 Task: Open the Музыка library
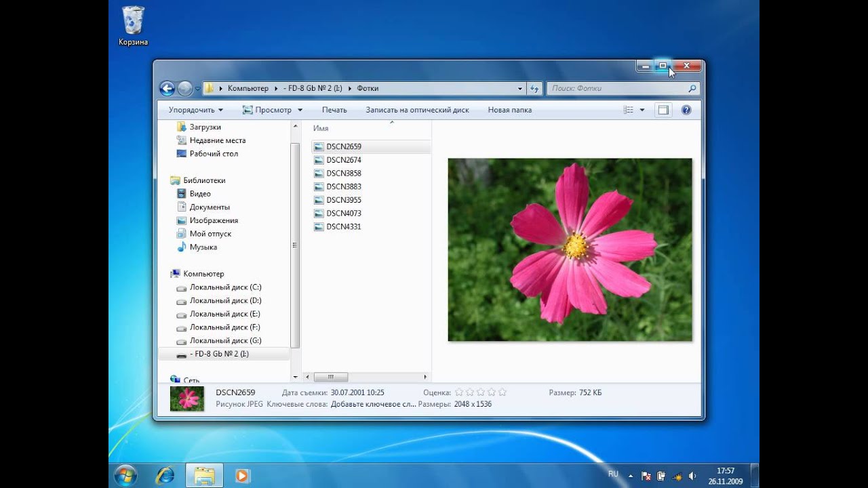coord(203,247)
